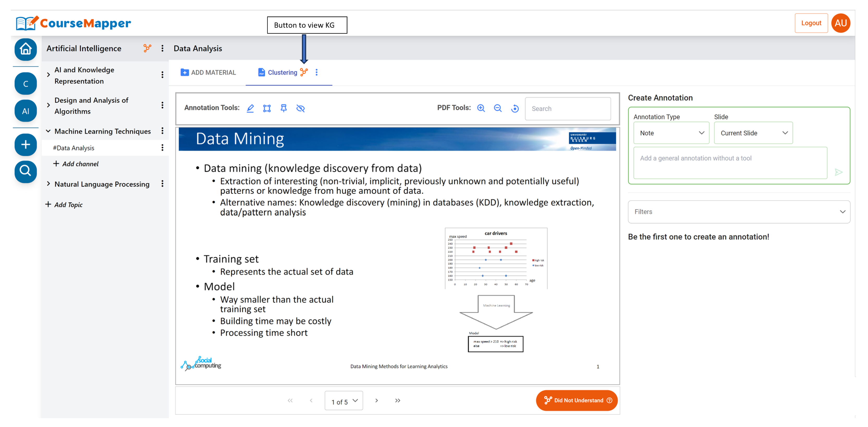Select the rectangle drawing annotation tool
868x427 pixels.
coord(267,108)
